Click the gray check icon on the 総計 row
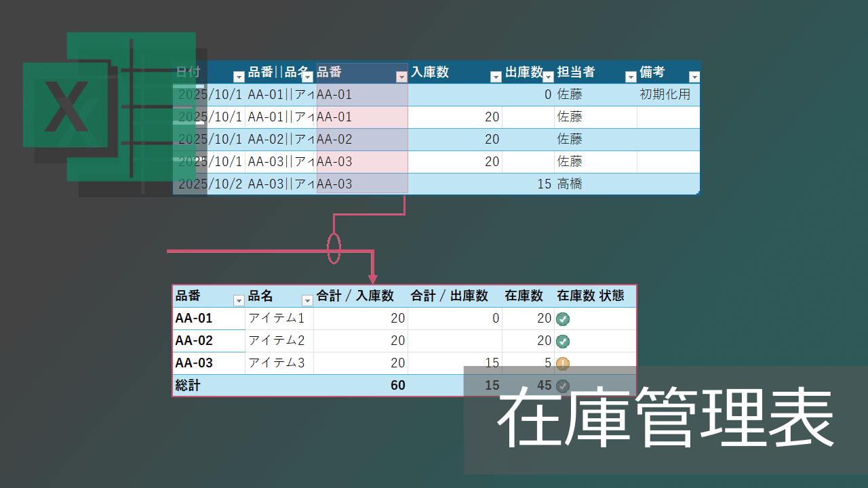868x488 pixels. click(562, 386)
